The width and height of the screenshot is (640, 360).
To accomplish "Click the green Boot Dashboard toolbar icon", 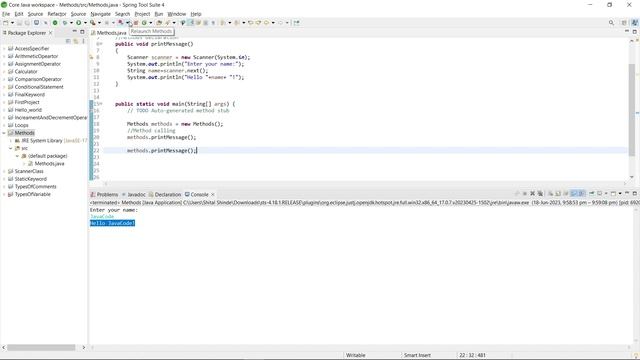I will (55, 23).
